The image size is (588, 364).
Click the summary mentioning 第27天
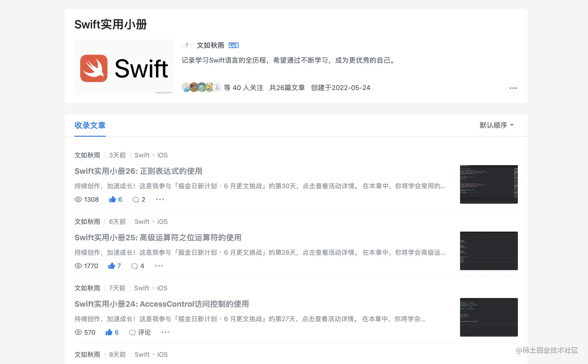click(x=250, y=319)
